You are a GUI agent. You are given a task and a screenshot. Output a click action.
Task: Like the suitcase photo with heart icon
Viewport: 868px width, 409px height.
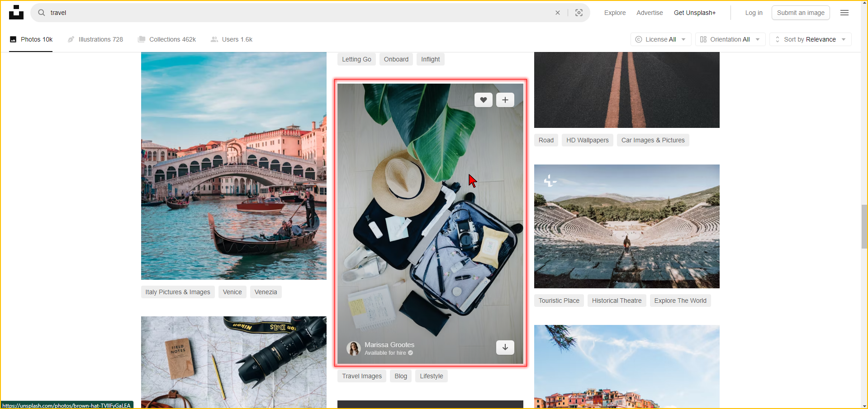[483, 100]
